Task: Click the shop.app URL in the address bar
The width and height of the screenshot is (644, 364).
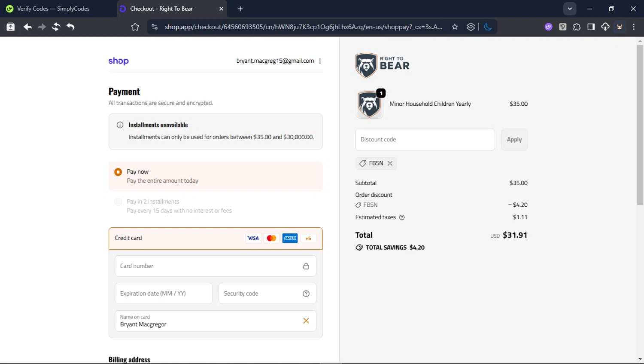Action: tap(304, 27)
